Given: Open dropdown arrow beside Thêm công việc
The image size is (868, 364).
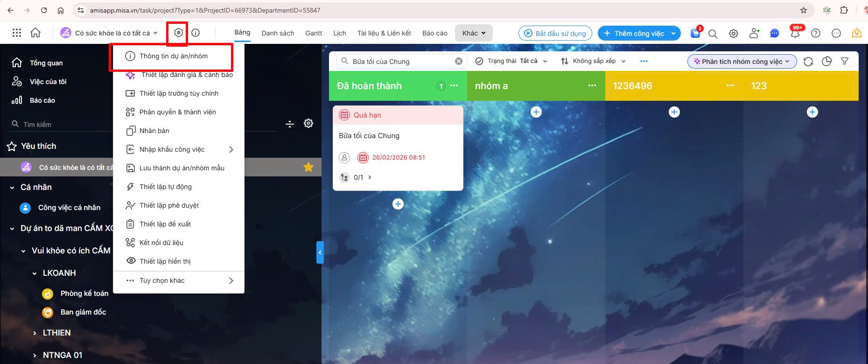Looking at the screenshot, I should point(673,33).
